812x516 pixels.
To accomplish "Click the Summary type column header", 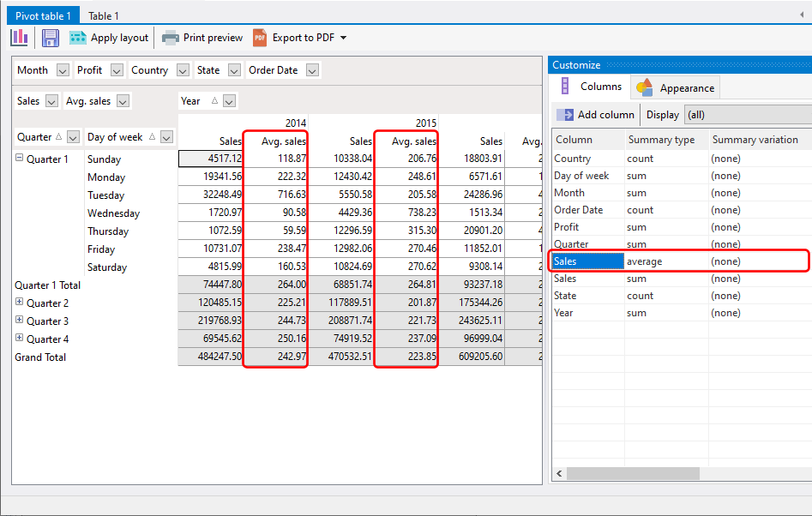I will (661, 140).
